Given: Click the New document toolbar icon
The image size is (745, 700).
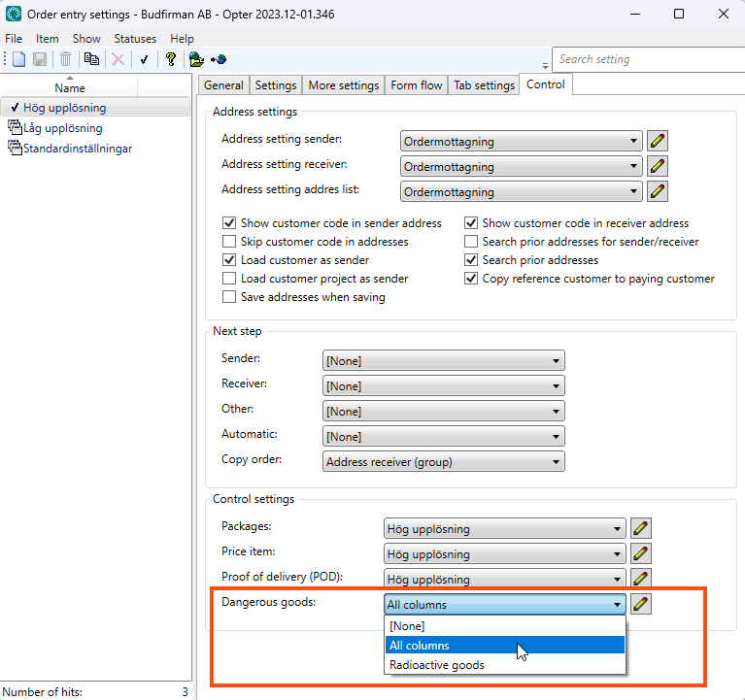Looking at the screenshot, I should (19, 59).
